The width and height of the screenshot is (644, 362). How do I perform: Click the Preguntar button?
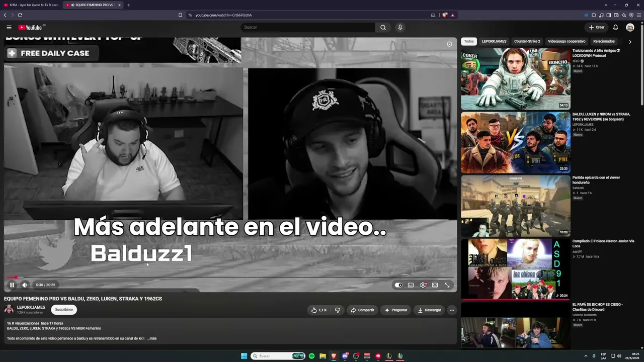coord(396,310)
